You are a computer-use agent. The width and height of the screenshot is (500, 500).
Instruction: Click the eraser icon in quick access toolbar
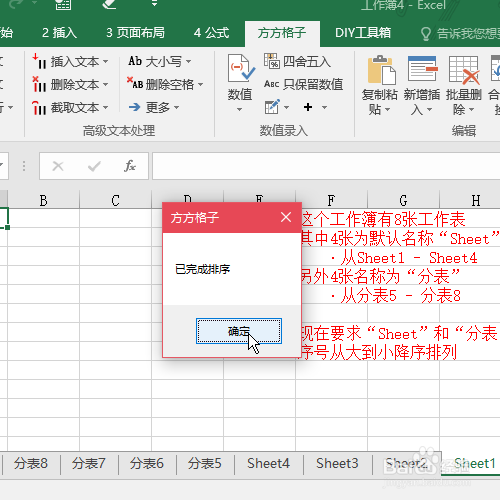click(x=109, y=4)
